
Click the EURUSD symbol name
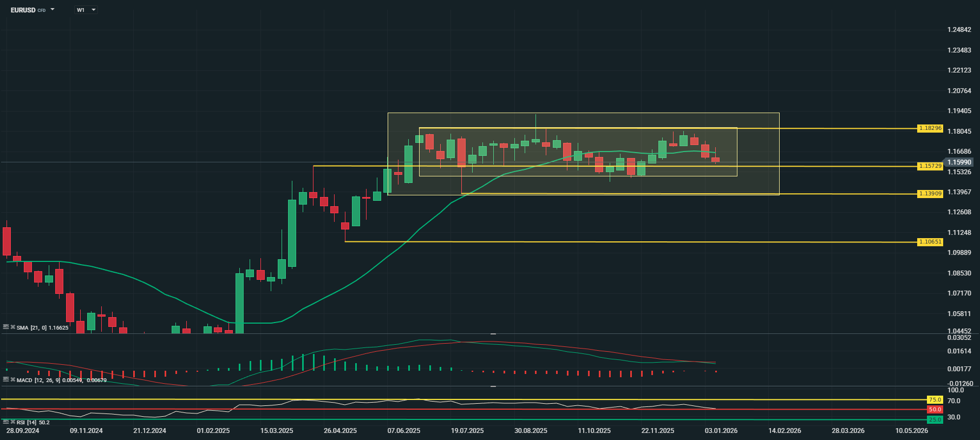[x=23, y=10]
